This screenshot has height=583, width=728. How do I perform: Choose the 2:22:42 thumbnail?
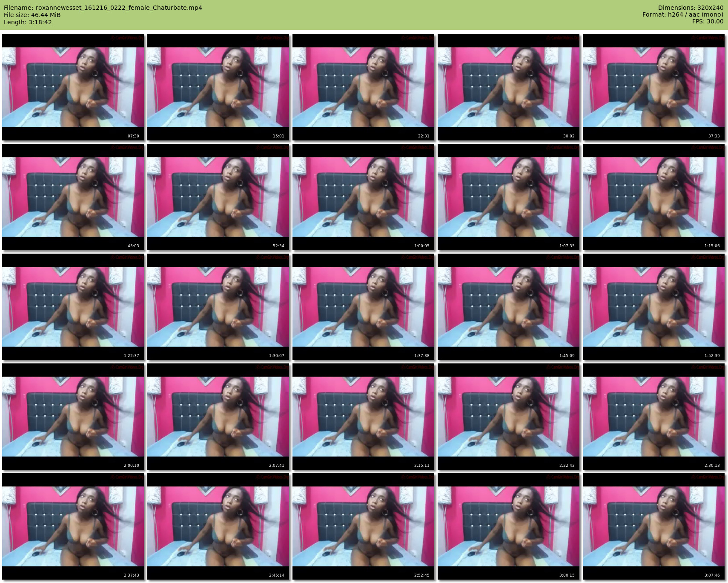click(509, 417)
